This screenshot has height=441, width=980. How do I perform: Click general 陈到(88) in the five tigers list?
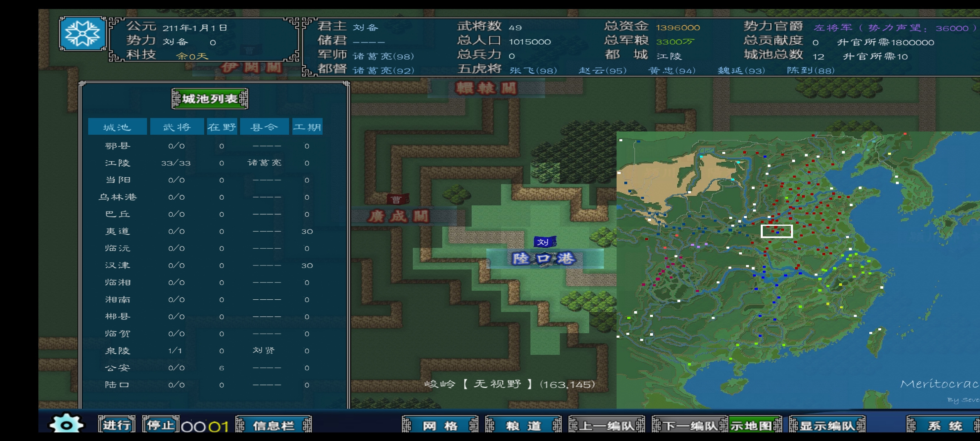811,70
